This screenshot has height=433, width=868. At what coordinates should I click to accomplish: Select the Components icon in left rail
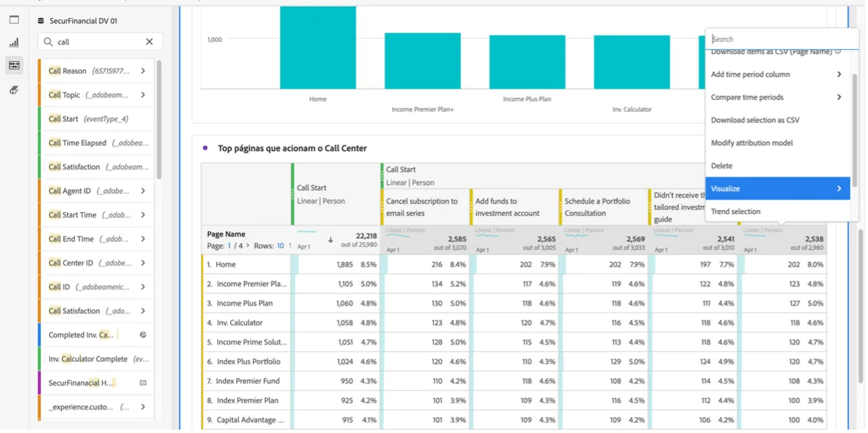14,65
